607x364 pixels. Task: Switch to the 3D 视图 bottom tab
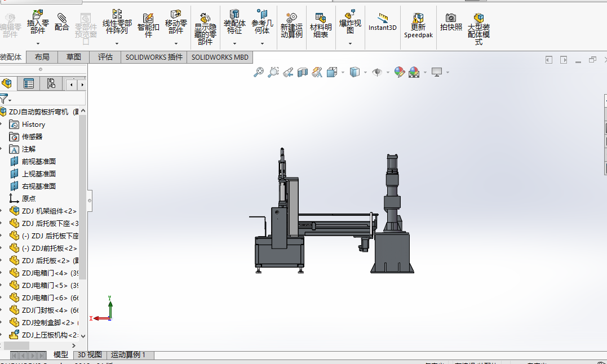point(90,355)
